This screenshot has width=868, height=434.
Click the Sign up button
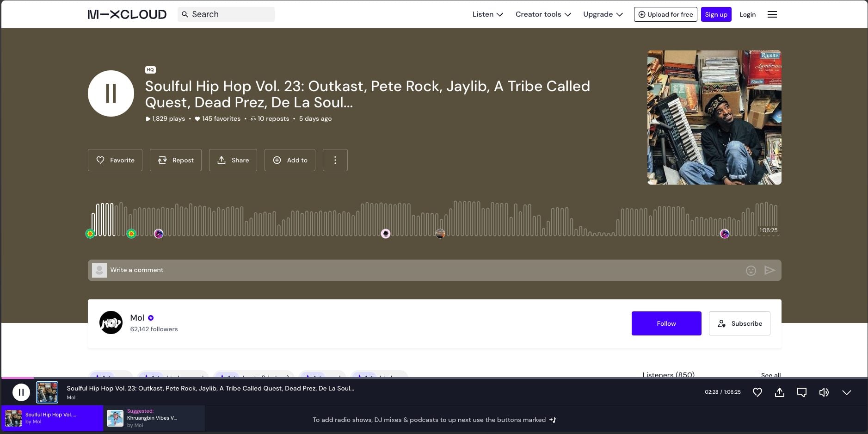[716, 14]
